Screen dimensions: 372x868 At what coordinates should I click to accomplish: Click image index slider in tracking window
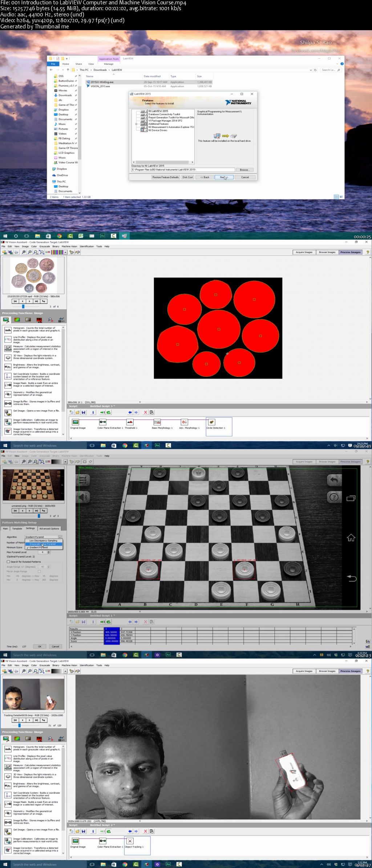(x=19, y=725)
